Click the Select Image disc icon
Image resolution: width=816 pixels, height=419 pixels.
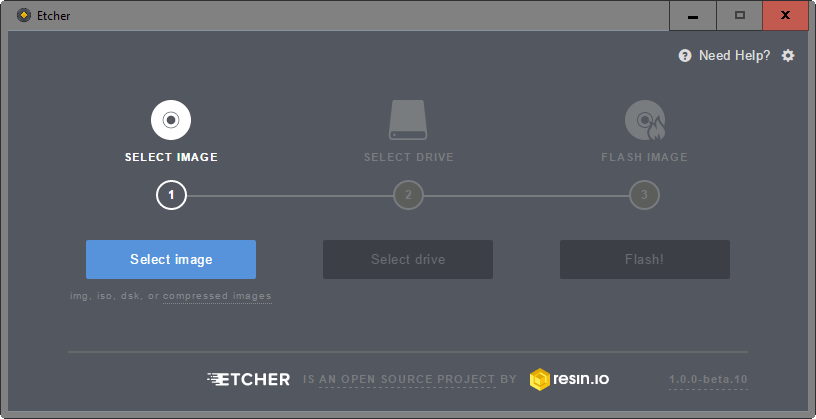(171, 120)
